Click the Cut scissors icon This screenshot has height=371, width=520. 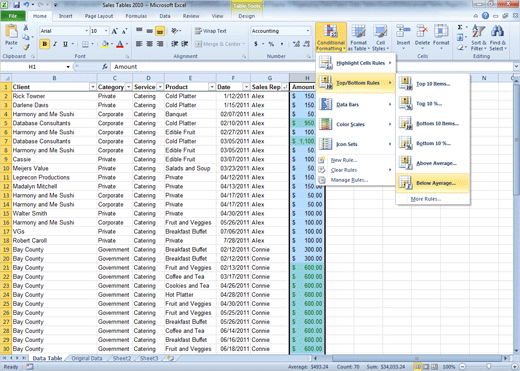[26, 28]
